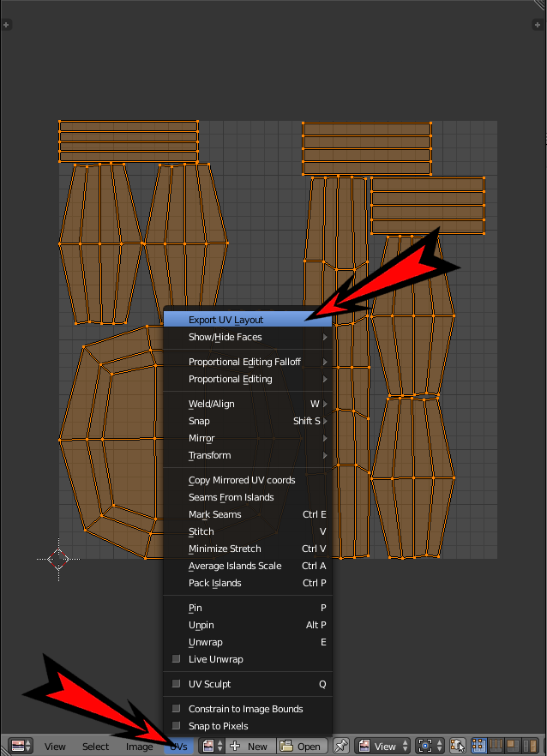Select UV island selection mode icon
Image resolution: width=547 pixels, height=756 pixels.
pos(530,746)
